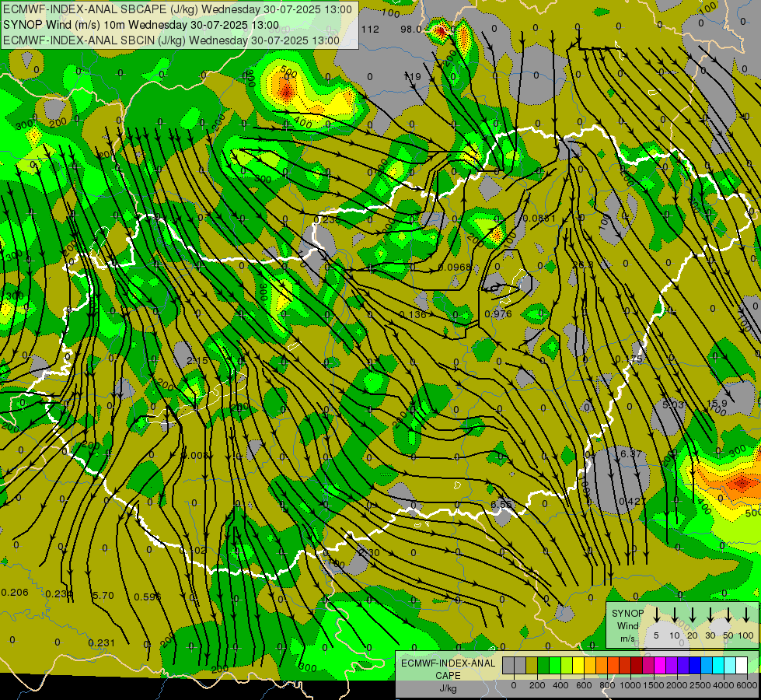Click the wind arrow above the 10 m/s label

click(674, 615)
